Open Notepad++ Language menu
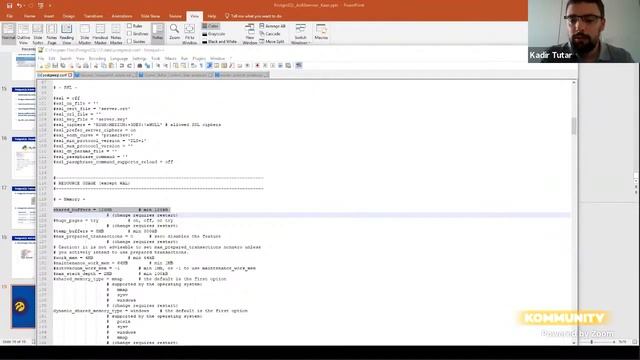Viewport: 640px width, 360px height. (119, 58)
